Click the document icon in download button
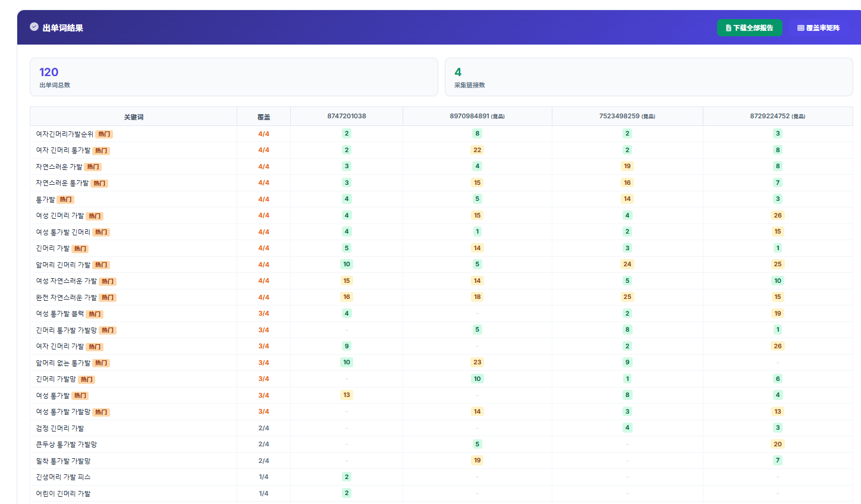The height and width of the screenshot is (504, 861). pyautogui.click(x=728, y=28)
